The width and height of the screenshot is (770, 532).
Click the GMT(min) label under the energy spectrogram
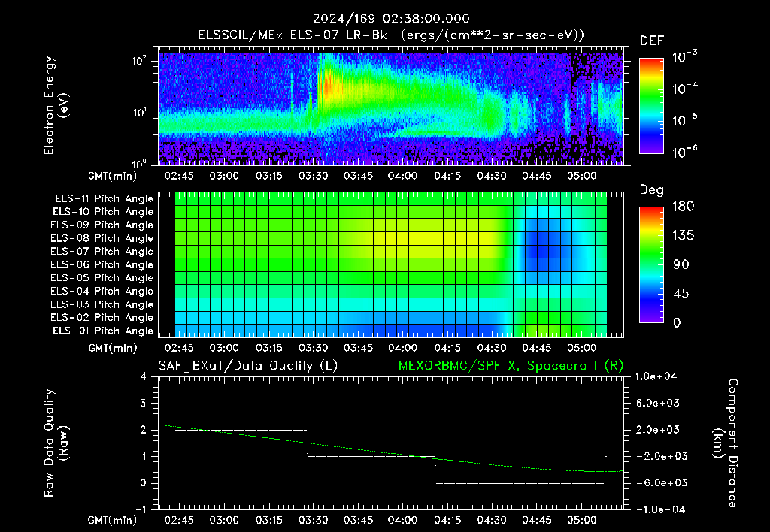[x=112, y=176]
